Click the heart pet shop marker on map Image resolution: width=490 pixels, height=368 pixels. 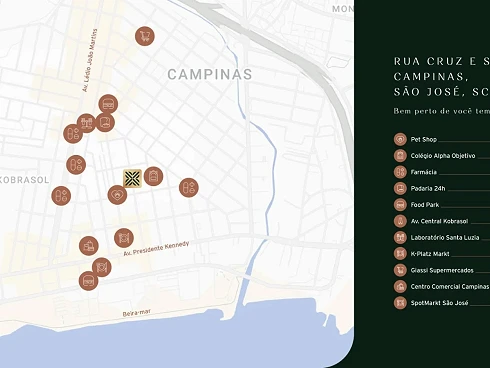click(x=117, y=195)
